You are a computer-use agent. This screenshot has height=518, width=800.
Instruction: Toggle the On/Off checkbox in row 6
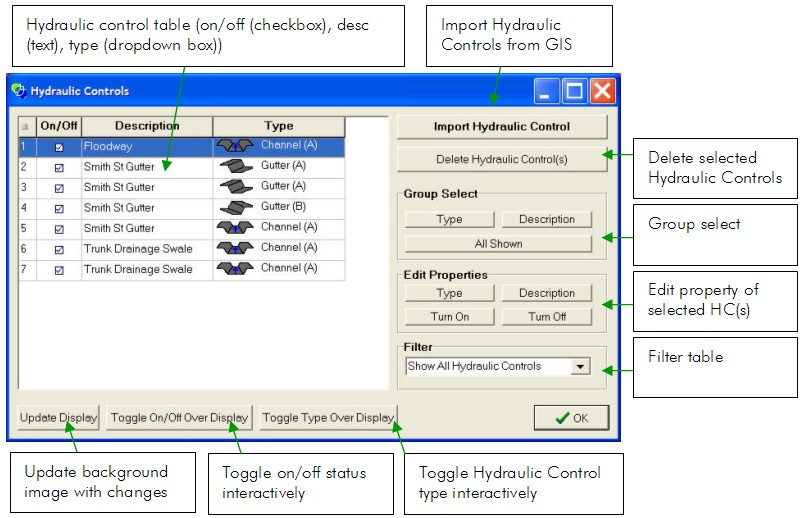[x=59, y=249]
